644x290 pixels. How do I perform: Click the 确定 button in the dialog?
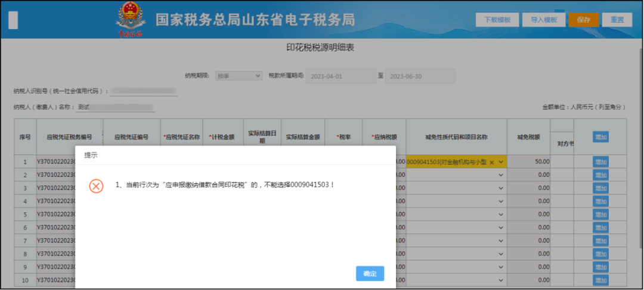(370, 273)
